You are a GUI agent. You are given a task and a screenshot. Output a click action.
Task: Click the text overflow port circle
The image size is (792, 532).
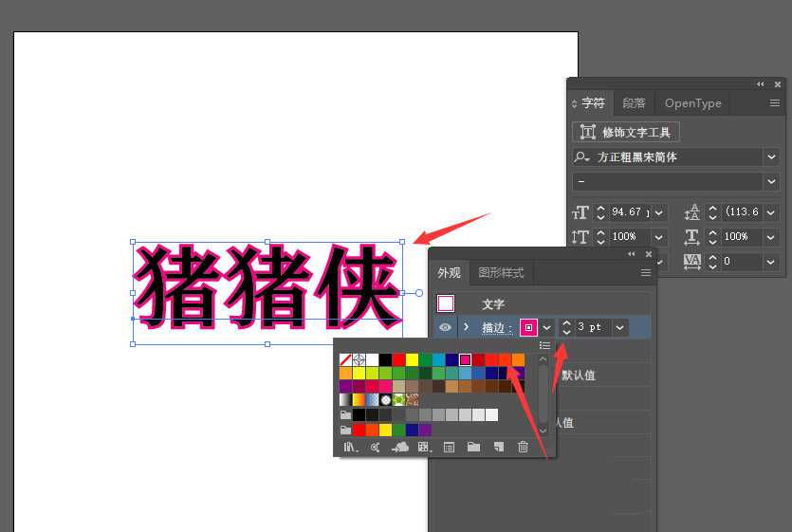[419, 293]
